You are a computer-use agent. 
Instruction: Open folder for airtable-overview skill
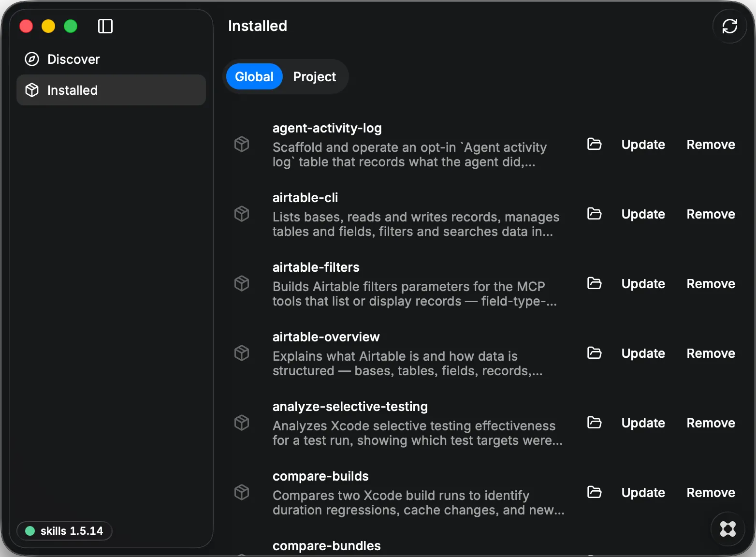click(x=594, y=353)
